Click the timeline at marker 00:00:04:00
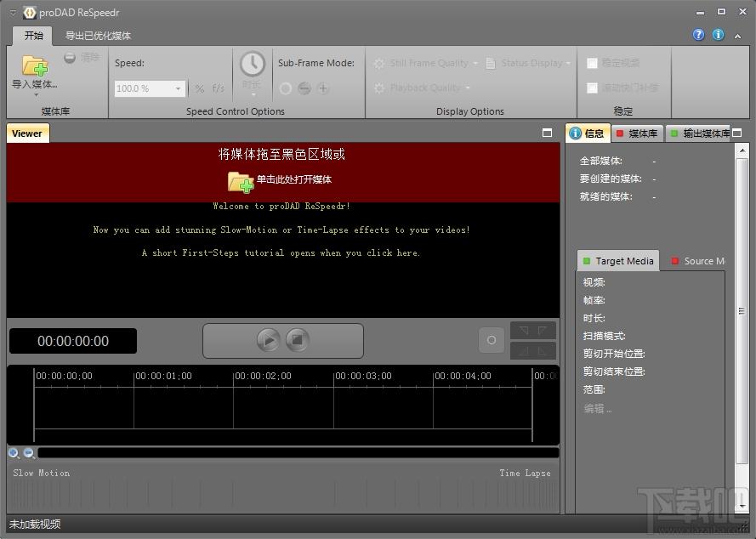This screenshot has width=756, height=539. [x=463, y=376]
